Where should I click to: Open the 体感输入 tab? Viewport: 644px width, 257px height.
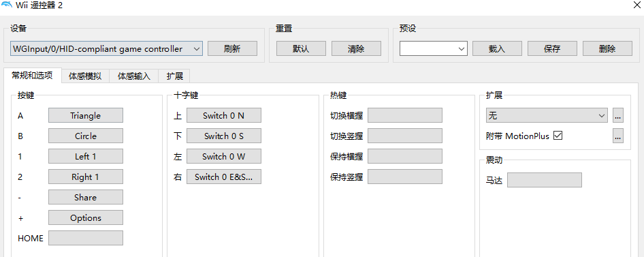(x=134, y=76)
